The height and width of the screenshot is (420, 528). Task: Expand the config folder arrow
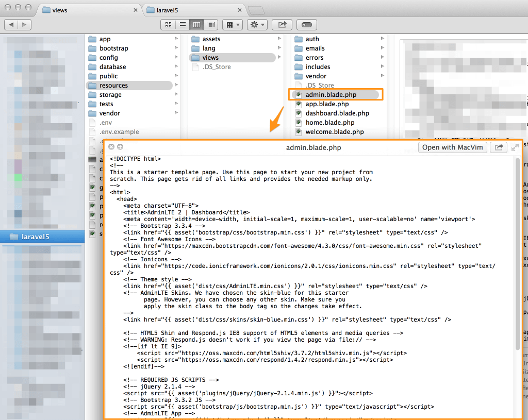click(176, 57)
